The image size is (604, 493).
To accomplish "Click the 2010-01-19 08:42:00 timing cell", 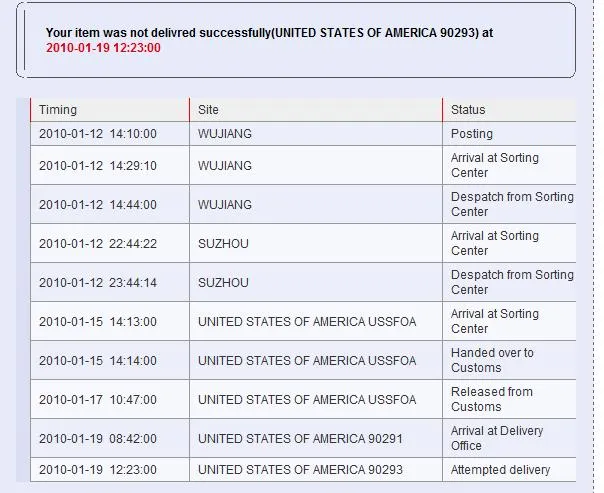I will point(98,439).
